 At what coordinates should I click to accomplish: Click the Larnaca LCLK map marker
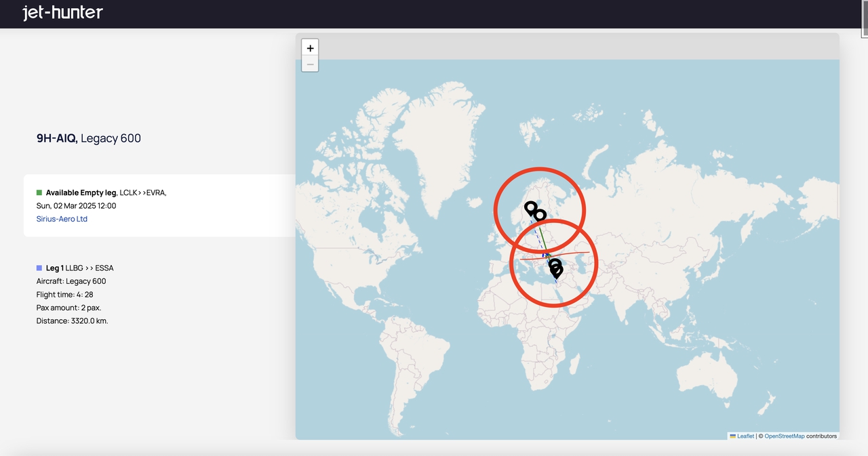coord(555,264)
